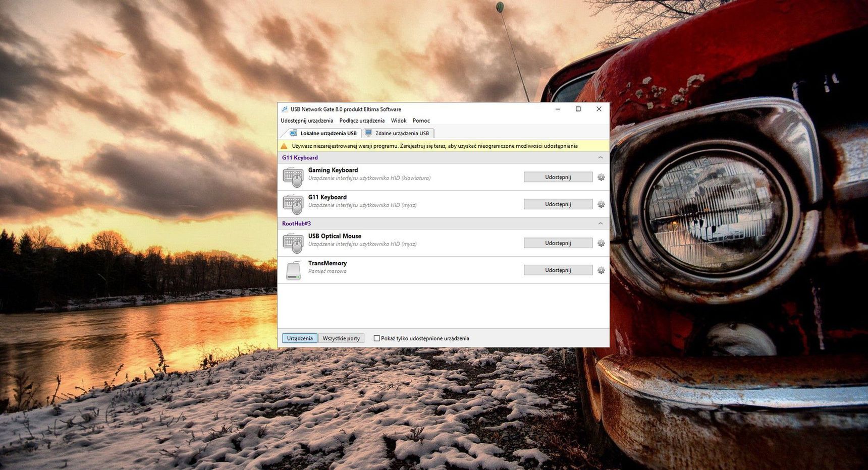Click the local USB devices tab icon
Screen dimensions: 868x470
pyautogui.click(x=293, y=133)
